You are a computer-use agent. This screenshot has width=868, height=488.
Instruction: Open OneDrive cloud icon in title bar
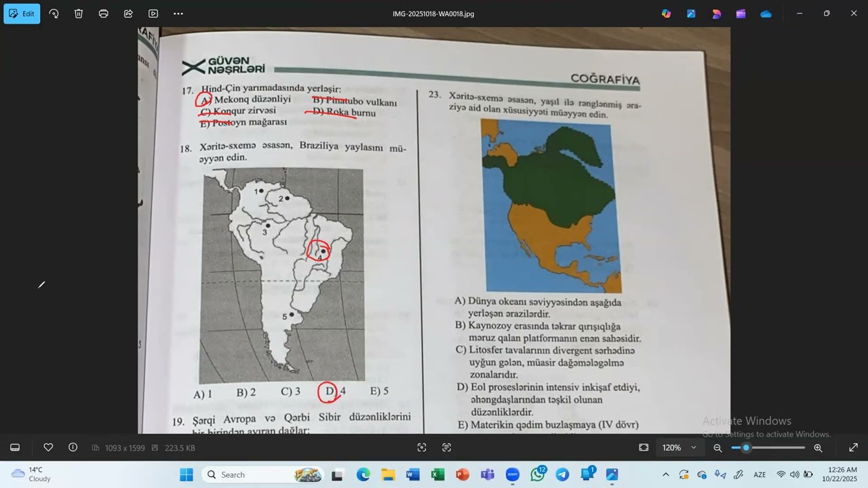(766, 14)
